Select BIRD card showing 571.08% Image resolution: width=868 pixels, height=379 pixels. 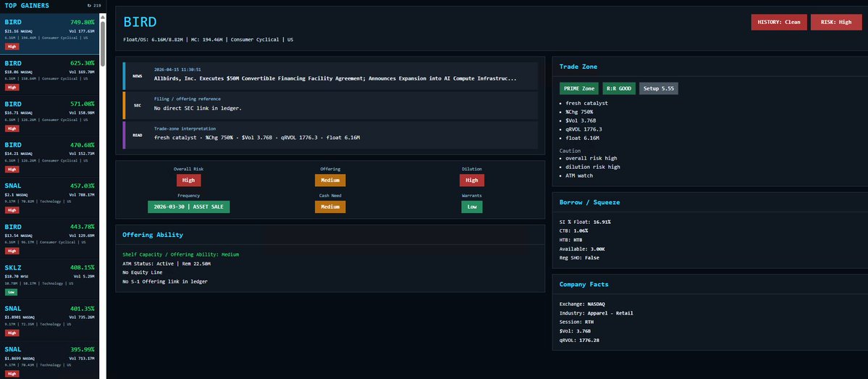pyautogui.click(x=49, y=116)
